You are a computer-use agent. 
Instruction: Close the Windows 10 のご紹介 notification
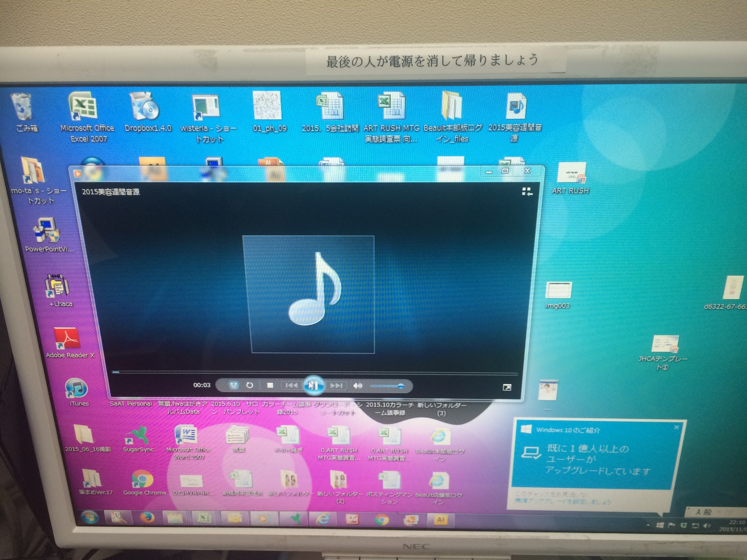tap(676, 427)
